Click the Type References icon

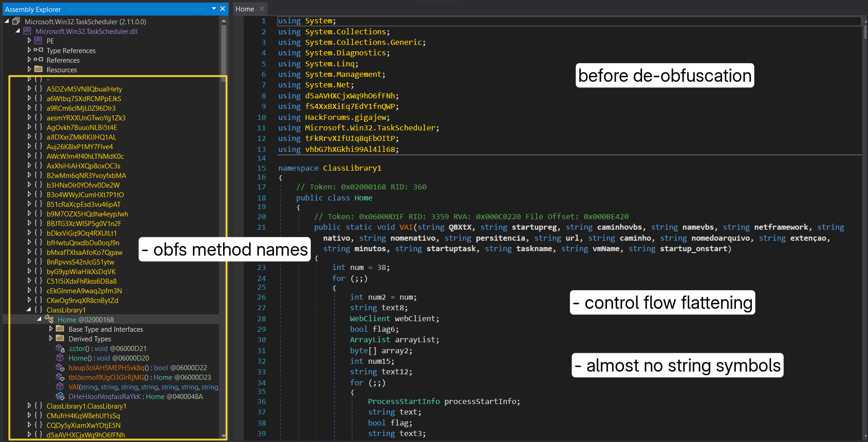[x=38, y=50]
